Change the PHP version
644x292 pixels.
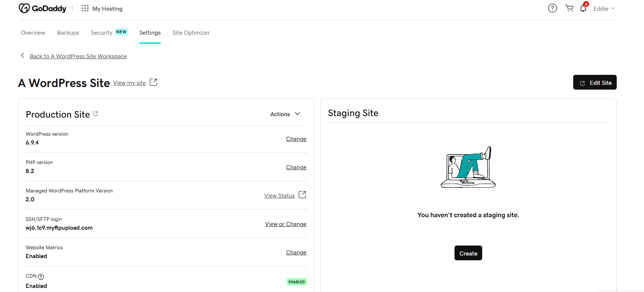point(296,167)
